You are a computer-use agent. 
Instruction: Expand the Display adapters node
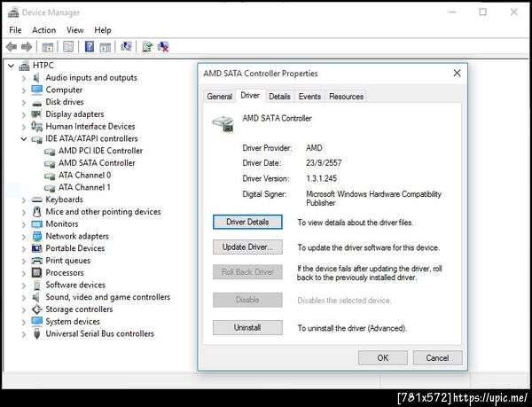point(24,115)
